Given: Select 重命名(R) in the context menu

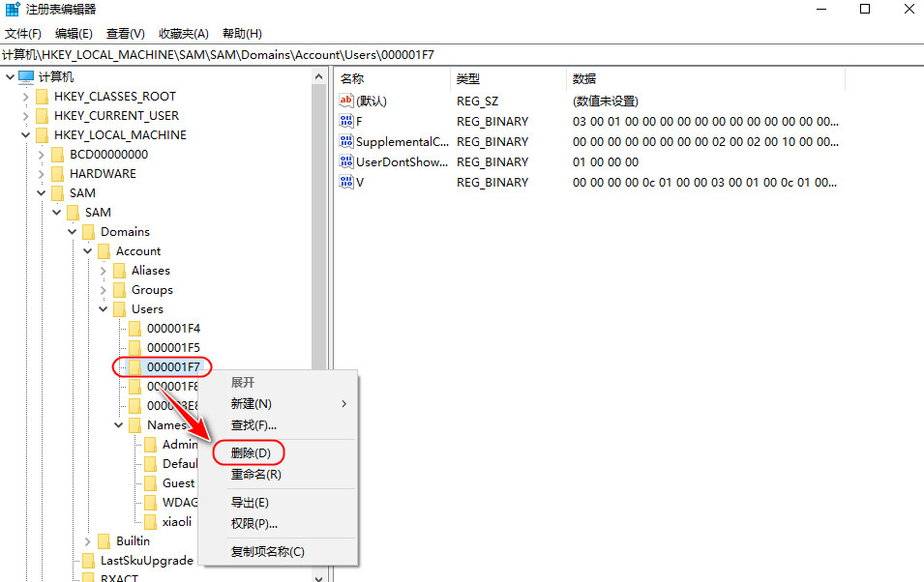Looking at the screenshot, I should (x=255, y=475).
